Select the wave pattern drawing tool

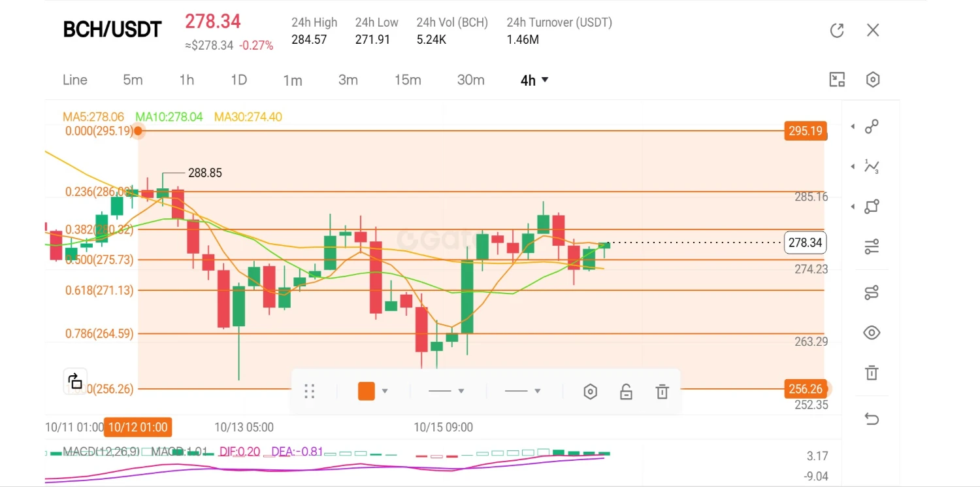pos(872,167)
